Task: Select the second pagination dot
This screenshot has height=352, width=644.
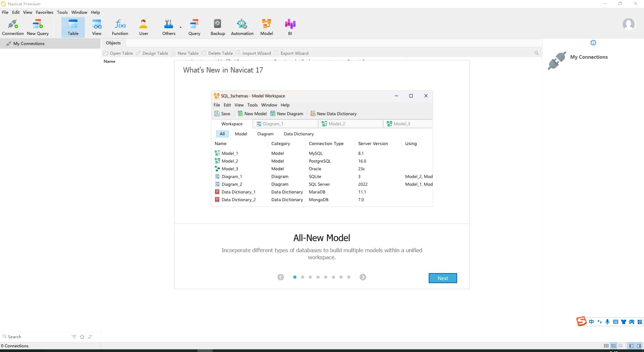Action: point(303,277)
